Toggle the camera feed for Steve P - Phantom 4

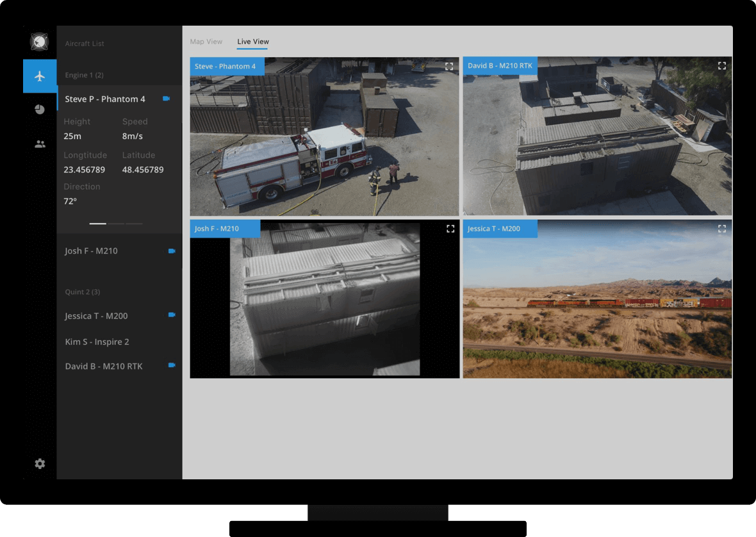pyautogui.click(x=167, y=99)
